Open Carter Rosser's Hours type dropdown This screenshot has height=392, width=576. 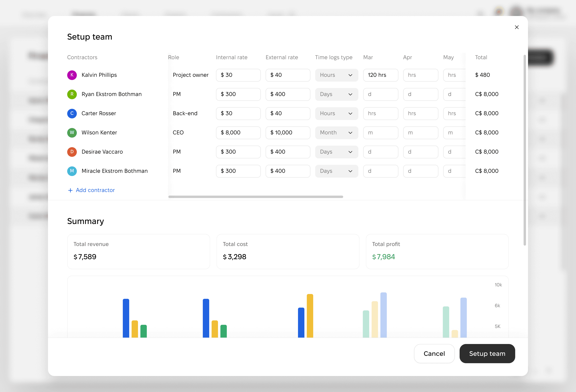(x=336, y=113)
